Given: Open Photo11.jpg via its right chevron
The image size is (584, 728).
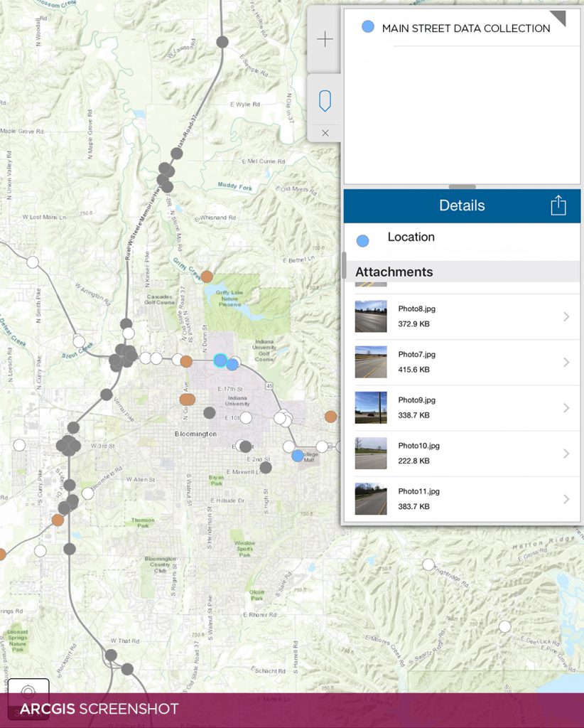Looking at the screenshot, I should pyautogui.click(x=567, y=498).
